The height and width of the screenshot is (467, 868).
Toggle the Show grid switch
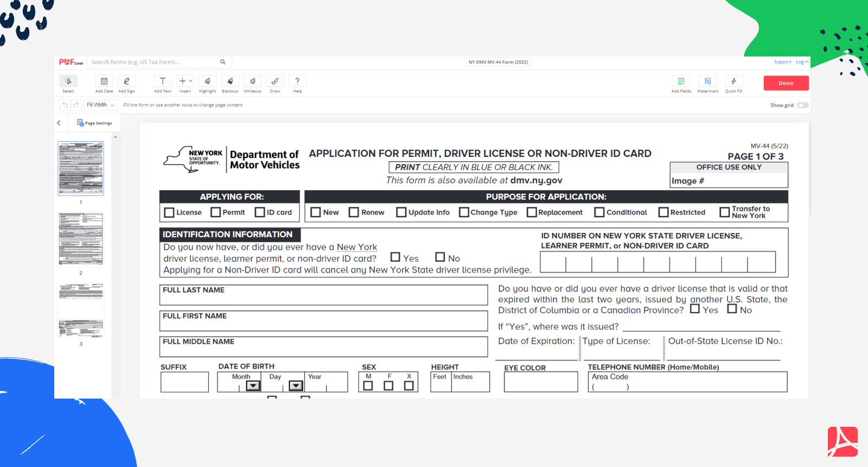coord(802,105)
